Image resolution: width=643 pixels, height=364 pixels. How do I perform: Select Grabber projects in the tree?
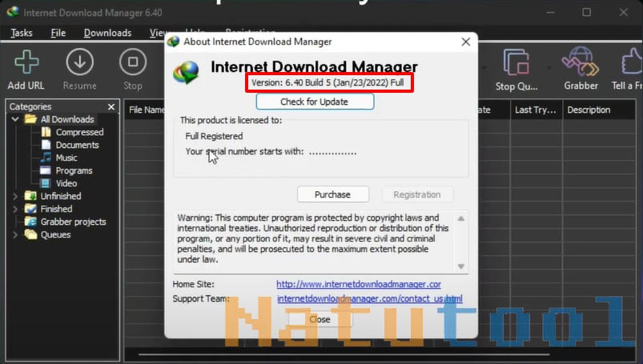[x=73, y=222]
